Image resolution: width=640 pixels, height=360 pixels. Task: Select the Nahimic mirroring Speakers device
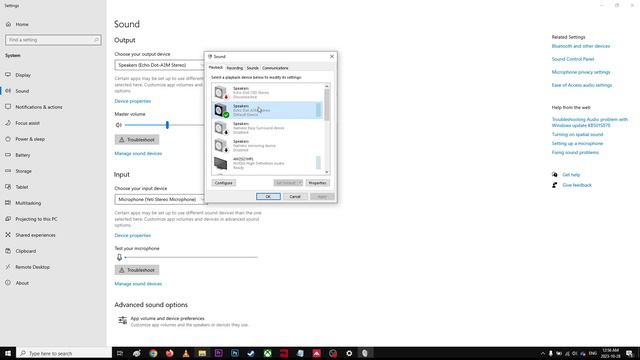(267, 145)
